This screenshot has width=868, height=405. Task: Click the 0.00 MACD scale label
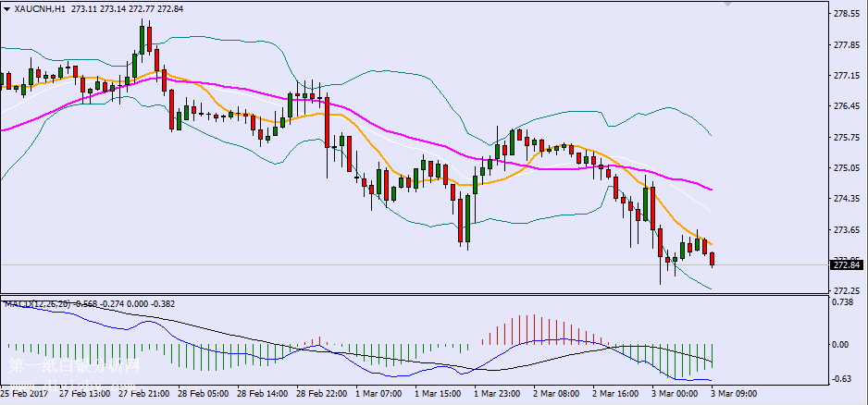[843, 345]
